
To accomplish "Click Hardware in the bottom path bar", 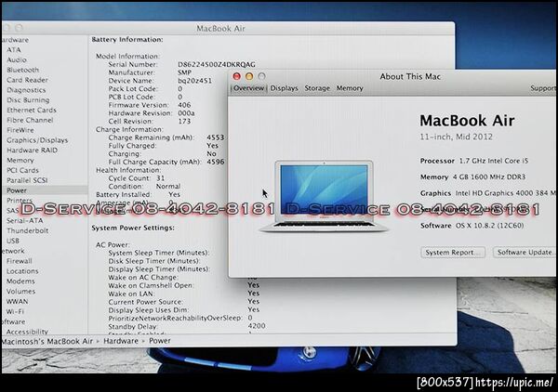I will click(x=121, y=341).
